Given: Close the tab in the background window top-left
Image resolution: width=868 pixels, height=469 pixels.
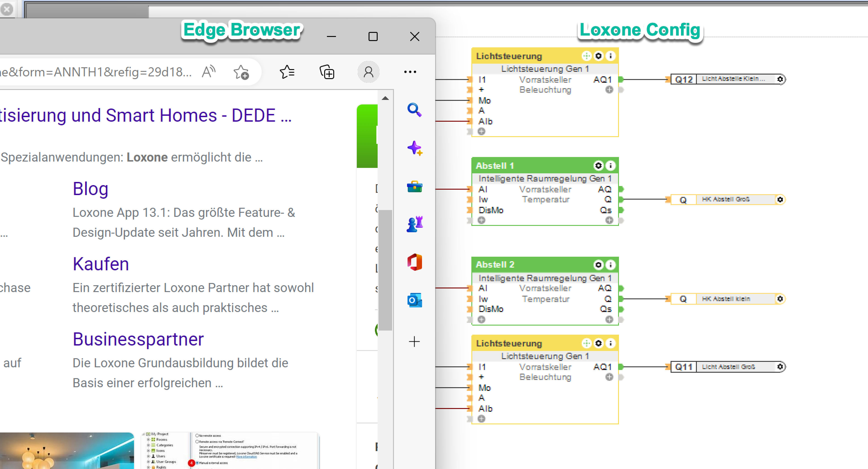Looking at the screenshot, I should pos(7,9).
